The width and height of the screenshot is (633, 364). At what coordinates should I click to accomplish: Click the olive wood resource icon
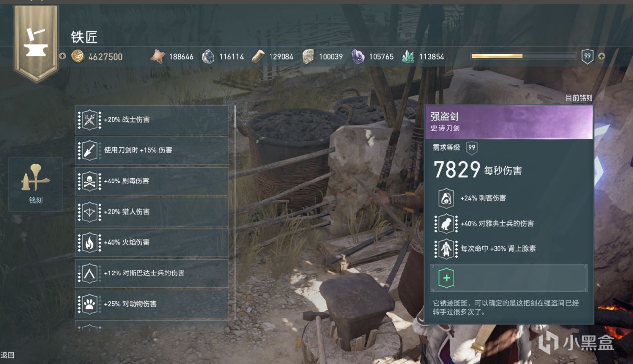click(x=258, y=57)
